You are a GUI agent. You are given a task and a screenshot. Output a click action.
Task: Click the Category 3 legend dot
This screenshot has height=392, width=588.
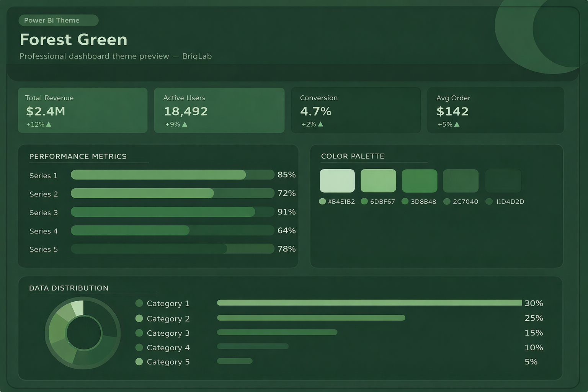pyautogui.click(x=139, y=333)
